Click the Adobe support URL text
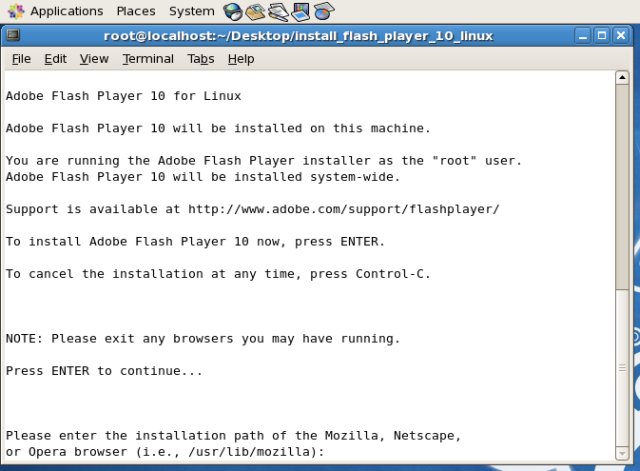 (x=344, y=209)
